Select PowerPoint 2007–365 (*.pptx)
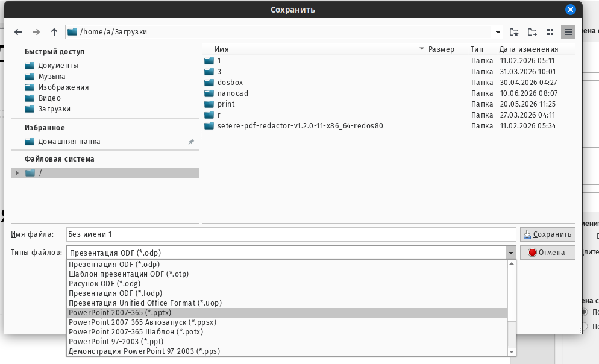Image resolution: width=599 pixels, height=364 pixels. [287, 312]
